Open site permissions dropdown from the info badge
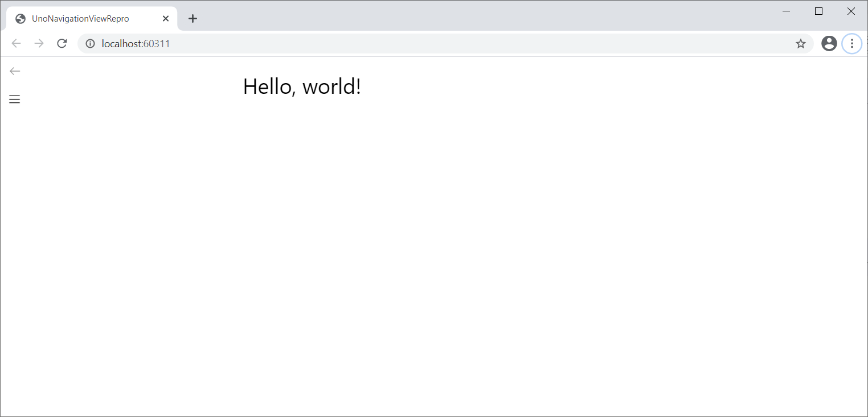The height and width of the screenshot is (417, 868). [89, 43]
